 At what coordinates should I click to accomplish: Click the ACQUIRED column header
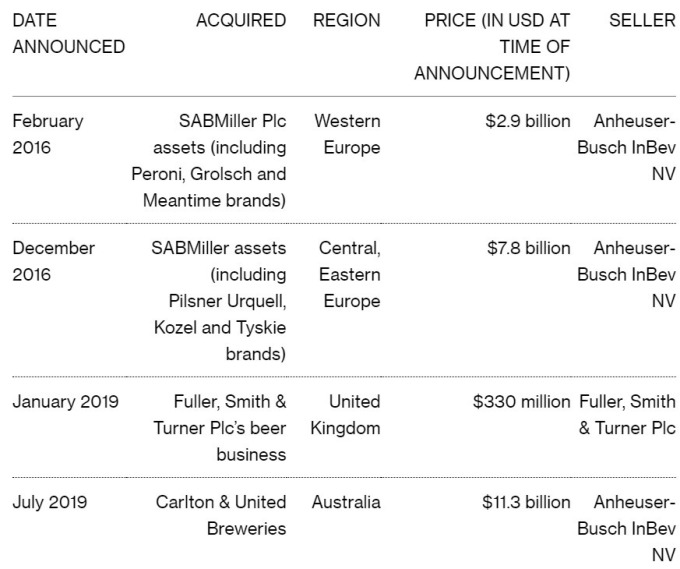tap(241, 20)
